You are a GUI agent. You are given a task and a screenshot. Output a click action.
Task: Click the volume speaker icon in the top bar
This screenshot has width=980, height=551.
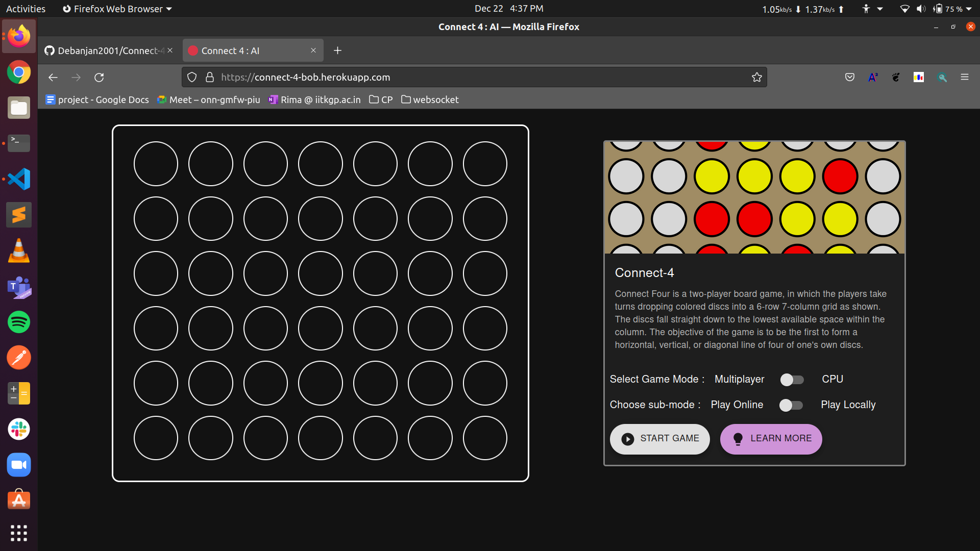pyautogui.click(x=921, y=9)
